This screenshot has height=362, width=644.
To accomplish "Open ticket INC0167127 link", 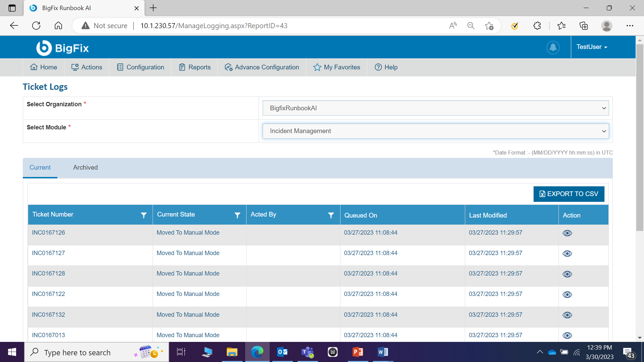I will pos(48,253).
